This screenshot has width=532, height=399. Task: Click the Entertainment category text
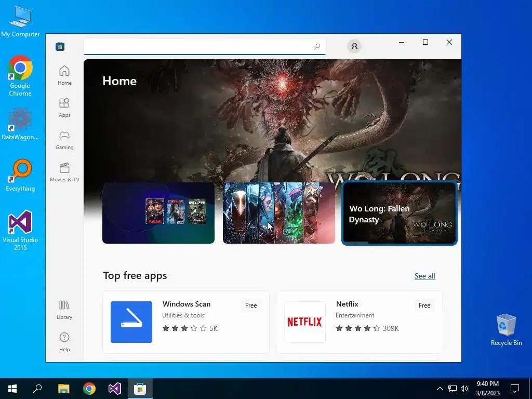pyautogui.click(x=355, y=315)
